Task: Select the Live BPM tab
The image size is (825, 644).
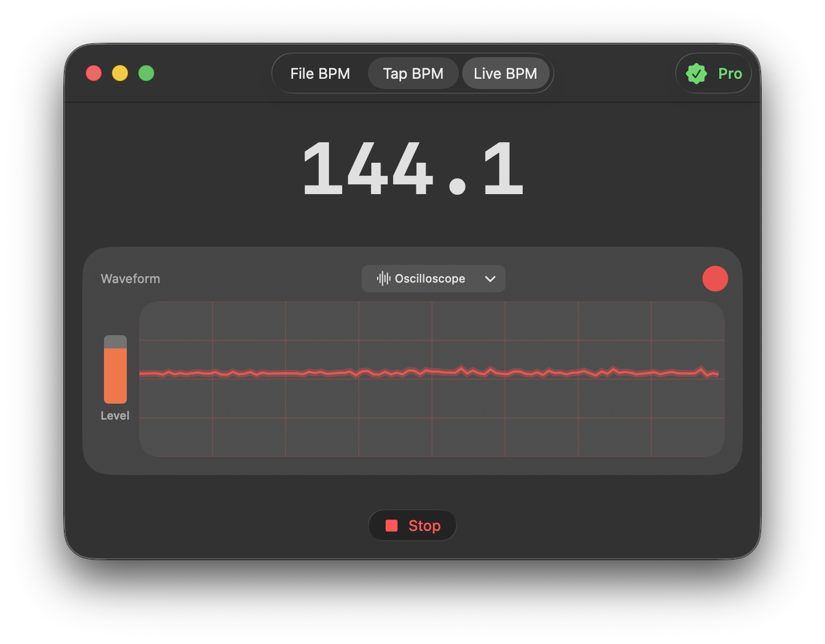Action: pos(506,74)
